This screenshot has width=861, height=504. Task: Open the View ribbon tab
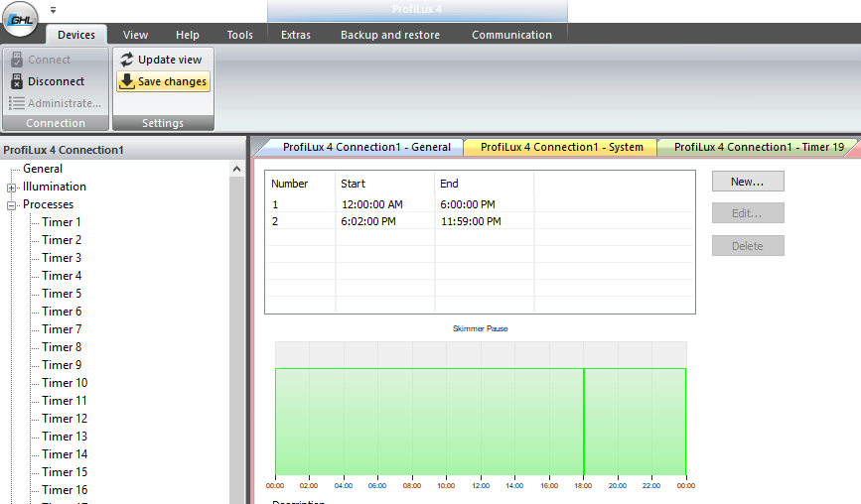click(x=135, y=35)
